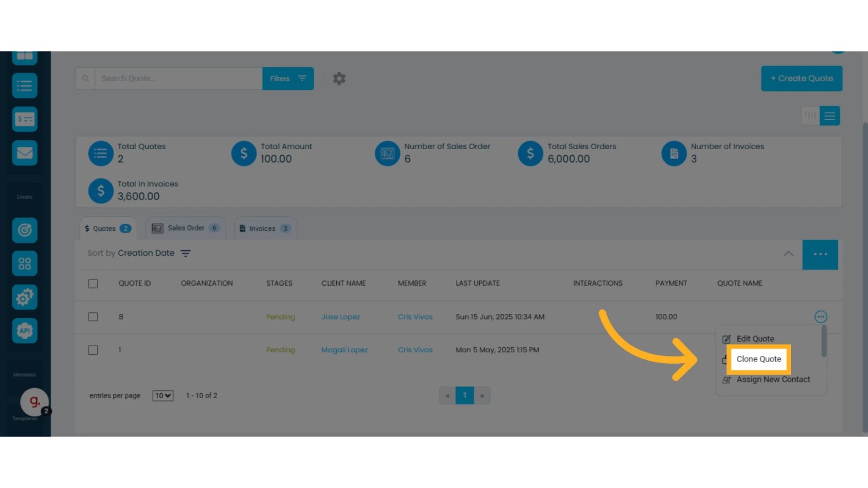Viewport: 868px width, 488px height.
Task: Go to the next page arrow
Action: 482,395
